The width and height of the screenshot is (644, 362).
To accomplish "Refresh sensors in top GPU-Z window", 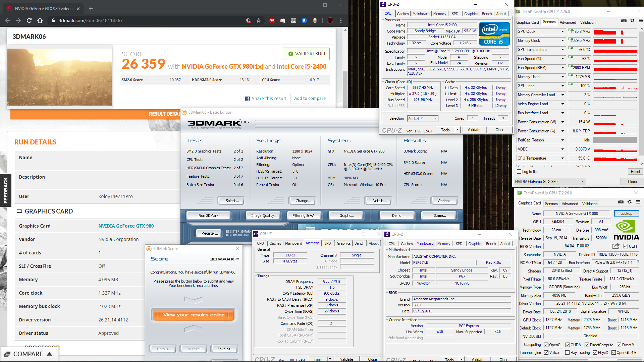I will coord(632,20).
